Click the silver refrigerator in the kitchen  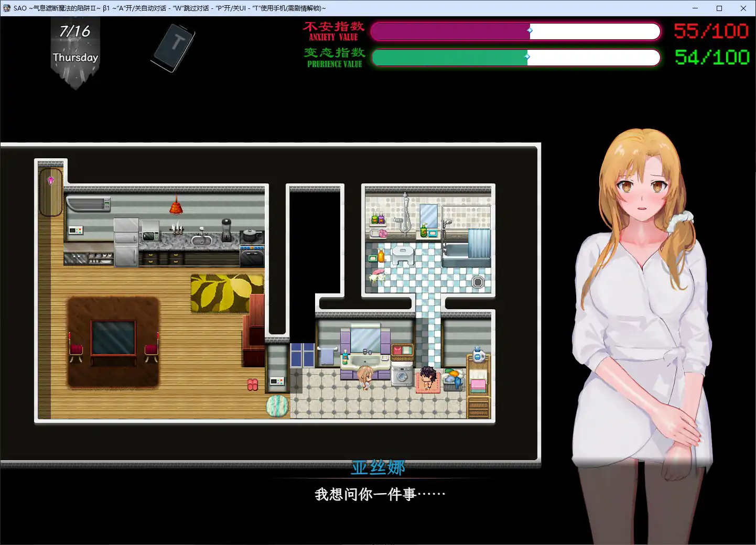coord(126,242)
